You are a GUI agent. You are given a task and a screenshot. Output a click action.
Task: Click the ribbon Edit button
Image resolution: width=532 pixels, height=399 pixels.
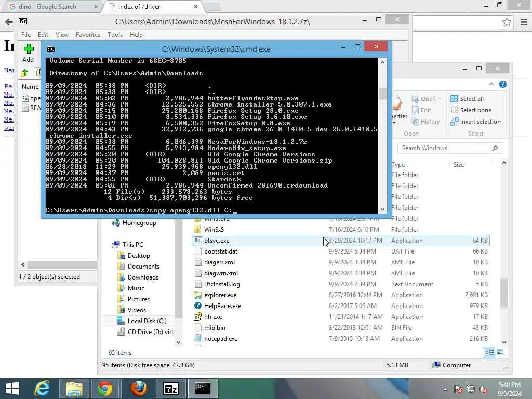(421, 110)
